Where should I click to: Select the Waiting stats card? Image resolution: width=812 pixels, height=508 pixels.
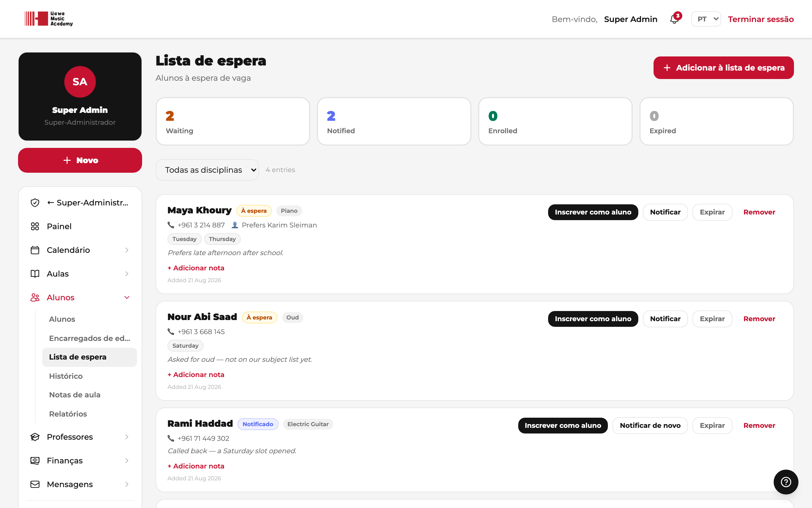click(x=233, y=121)
